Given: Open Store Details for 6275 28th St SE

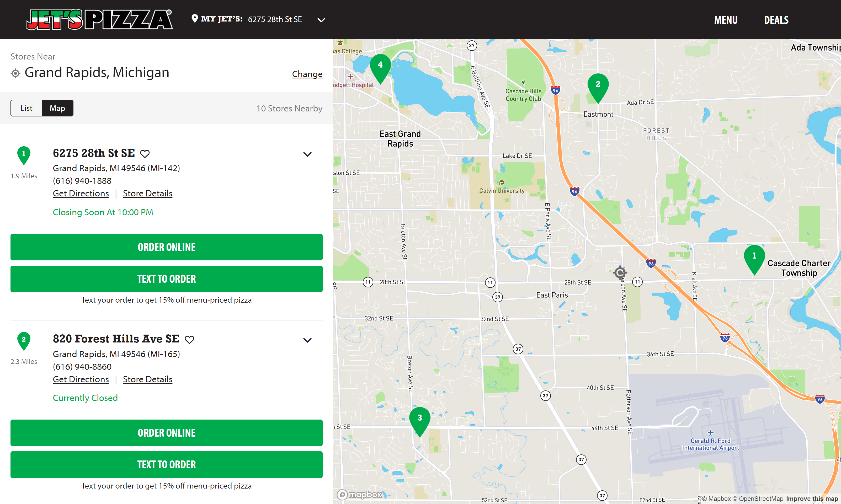Looking at the screenshot, I should coord(147,193).
